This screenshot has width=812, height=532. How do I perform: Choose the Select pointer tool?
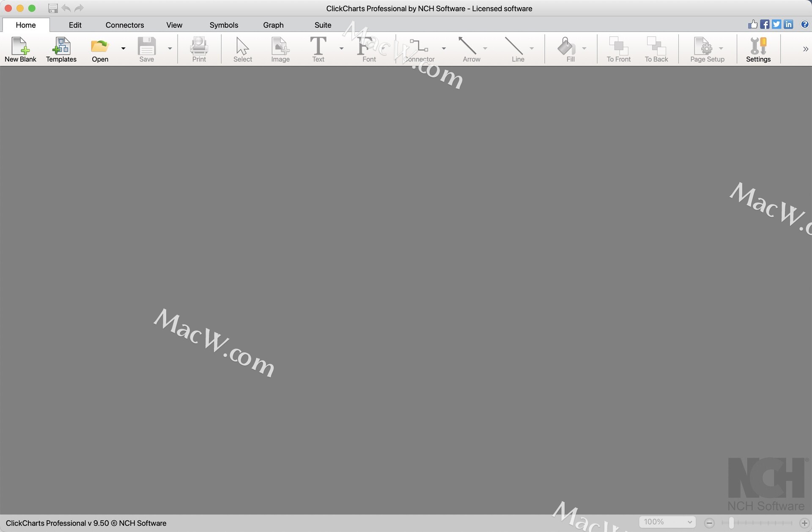click(x=242, y=49)
